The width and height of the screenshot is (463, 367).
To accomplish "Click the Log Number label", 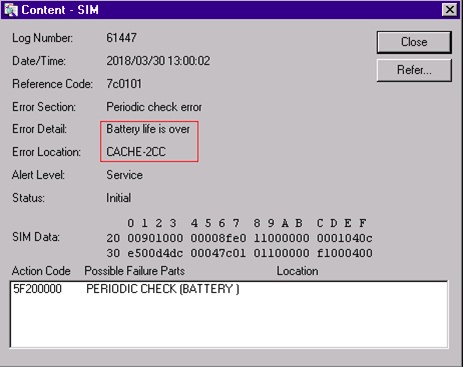I will 42,38.
